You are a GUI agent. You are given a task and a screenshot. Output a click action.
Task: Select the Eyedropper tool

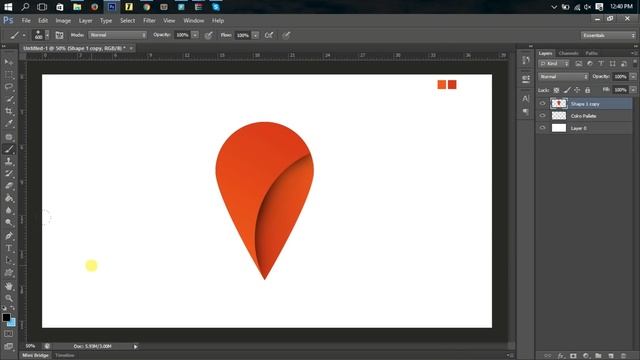pyautogui.click(x=9, y=124)
